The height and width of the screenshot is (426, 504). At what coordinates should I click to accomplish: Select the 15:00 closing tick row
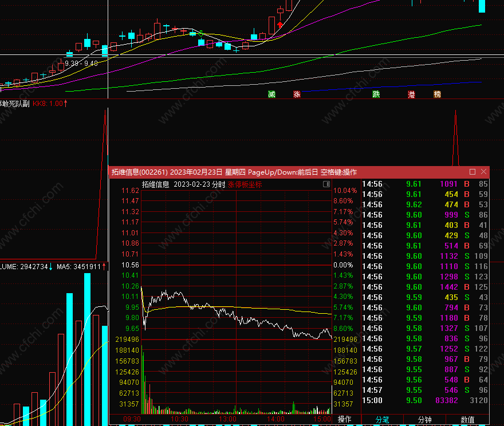click(x=425, y=400)
